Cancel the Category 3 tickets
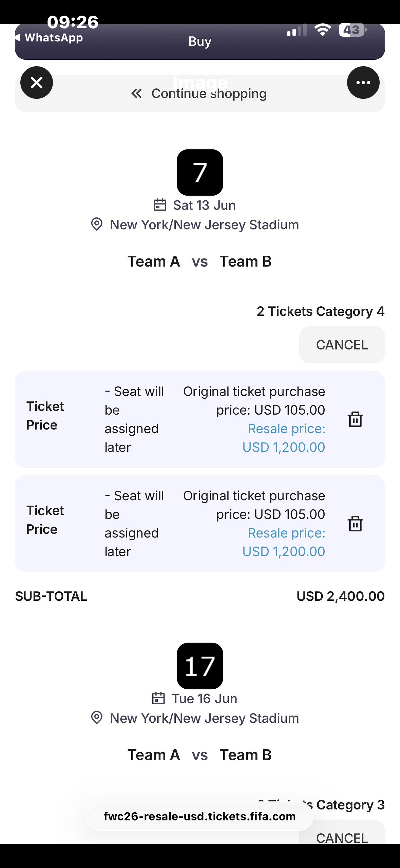This screenshot has height=868, width=400. click(x=342, y=837)
